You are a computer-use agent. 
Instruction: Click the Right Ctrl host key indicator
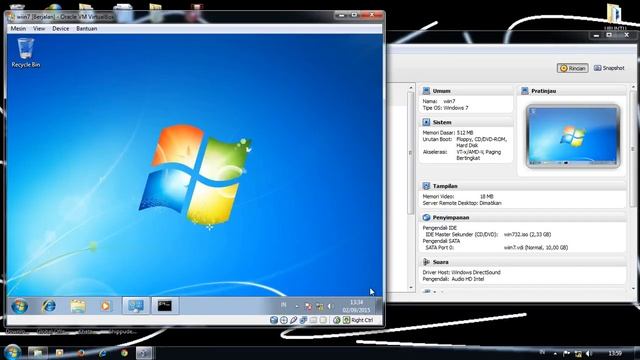[x=358, y=320]
